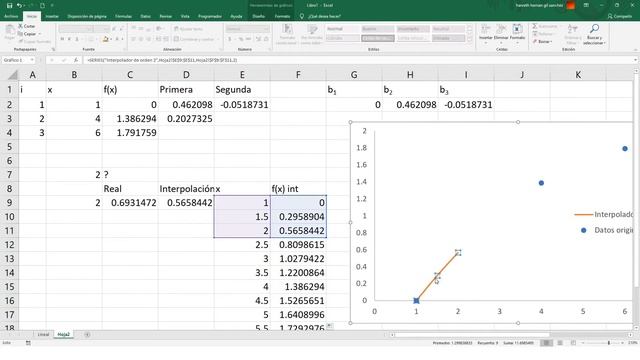640x360 pixels.
Task: Toggle Ajustar texto wrap option
Action: coord(188,29)
